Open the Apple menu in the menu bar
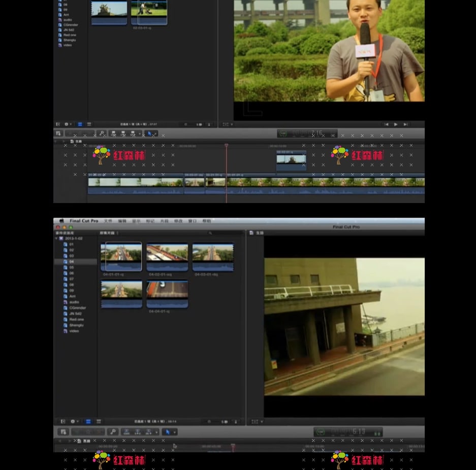Screen dimensions: 476x470 61,221
